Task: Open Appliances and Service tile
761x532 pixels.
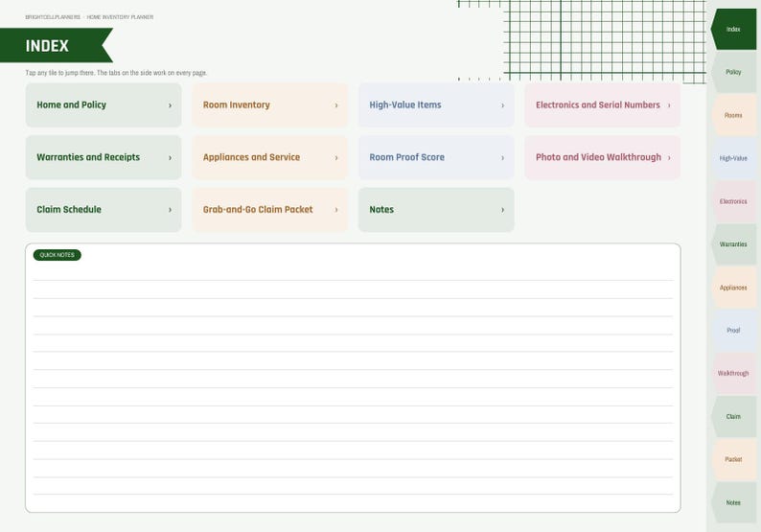Action: click(x=270, y=157)
